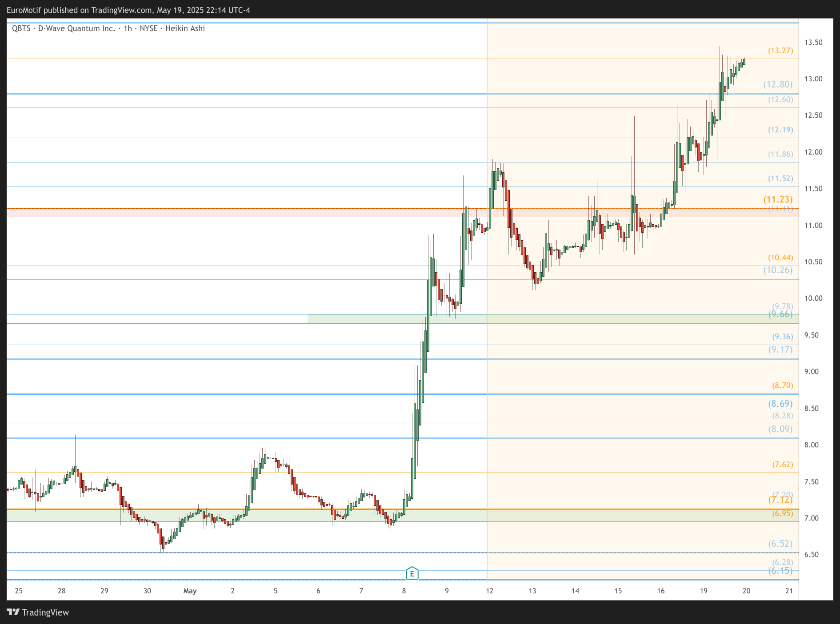Screen dimensions: 840x624
Task: Click the earnings 'E' marker icon
Action: point(412,573)
